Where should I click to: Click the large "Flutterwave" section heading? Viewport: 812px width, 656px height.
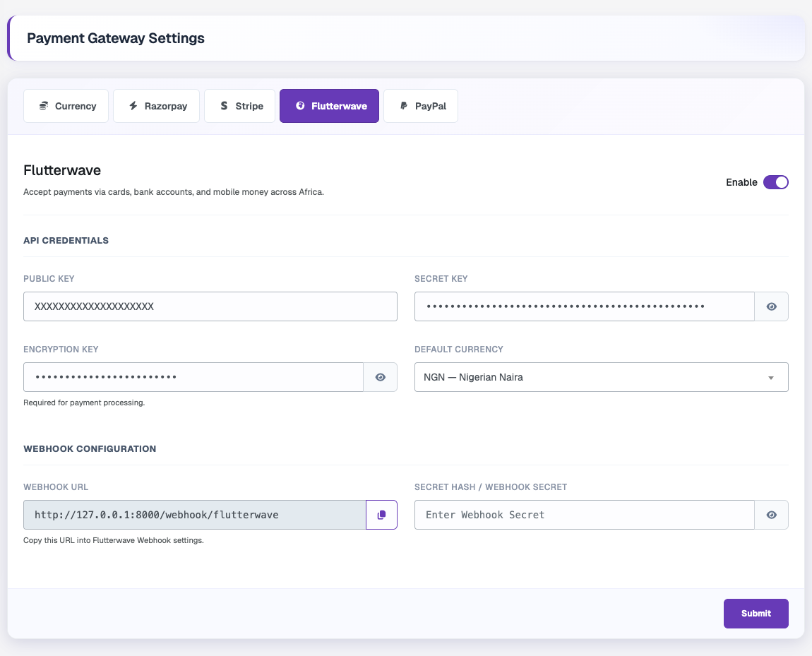pos(62,170)
